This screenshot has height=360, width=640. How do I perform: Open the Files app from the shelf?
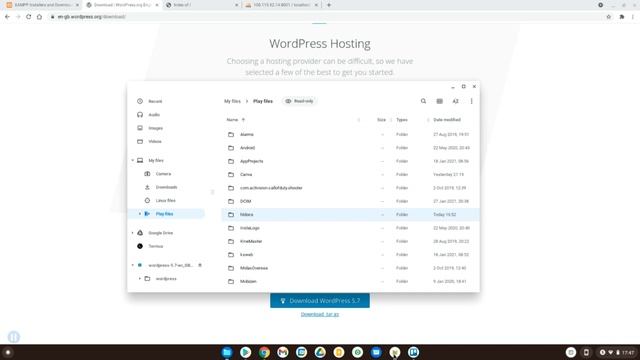(227, 352)
